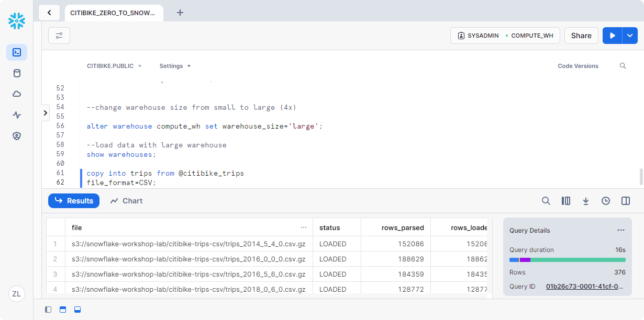
Task: Open Worksheets from the sidebar
Action: tap(17, 52)
